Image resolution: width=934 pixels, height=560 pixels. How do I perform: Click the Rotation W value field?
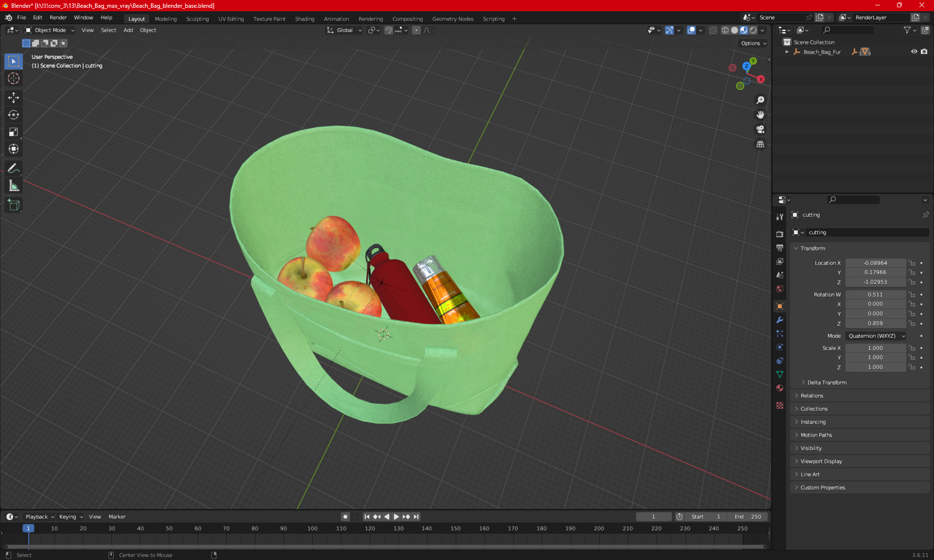875,295
